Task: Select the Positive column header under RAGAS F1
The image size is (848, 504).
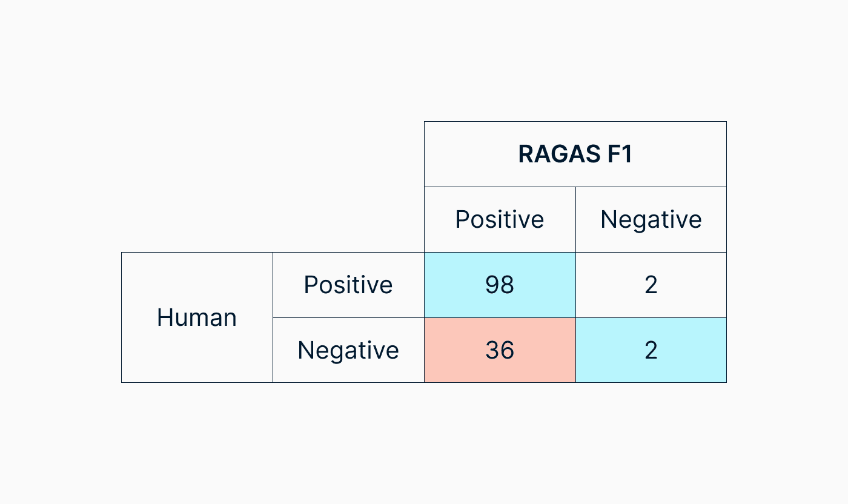Action: [x=500, y=219]
